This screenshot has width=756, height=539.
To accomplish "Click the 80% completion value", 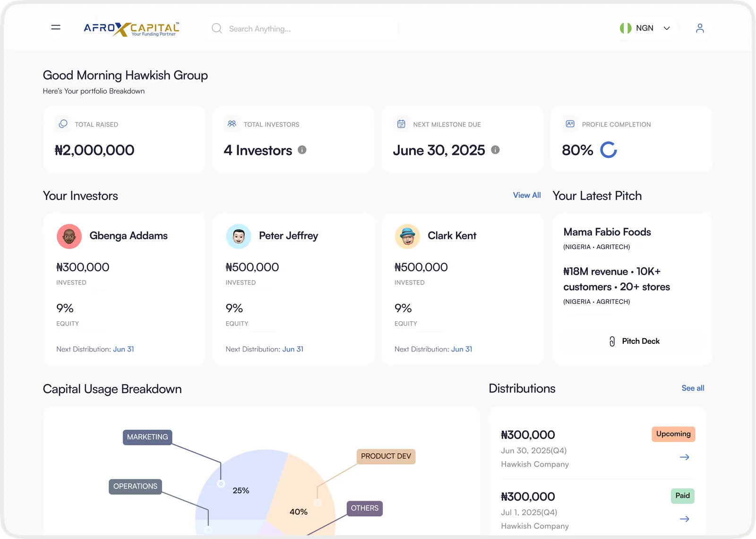I will tap(577, 150).
